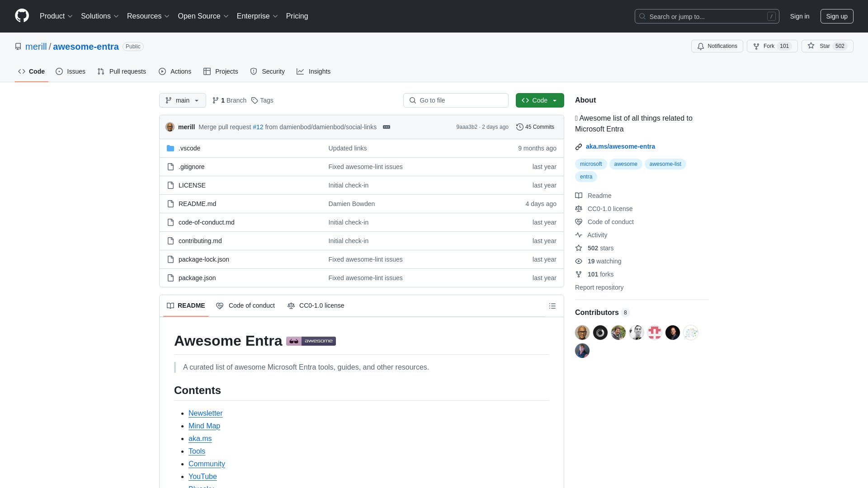
Task: Click the .vscode folder icon
Action: tap(170, 148)
